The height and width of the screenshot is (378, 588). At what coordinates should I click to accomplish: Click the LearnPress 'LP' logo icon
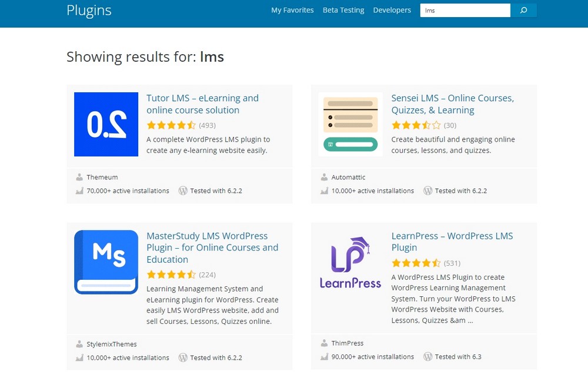pos(350,262)
